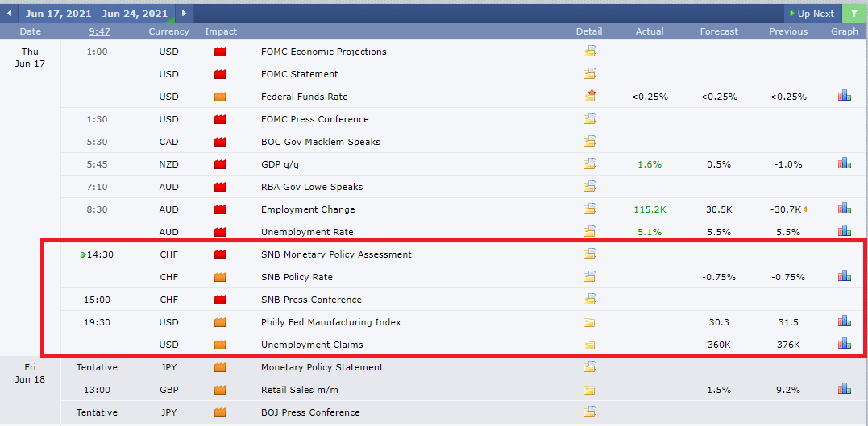Click the 14:30 event time
Screen dimensions: 868x426
pyautogui.click(x=100, y=254)
